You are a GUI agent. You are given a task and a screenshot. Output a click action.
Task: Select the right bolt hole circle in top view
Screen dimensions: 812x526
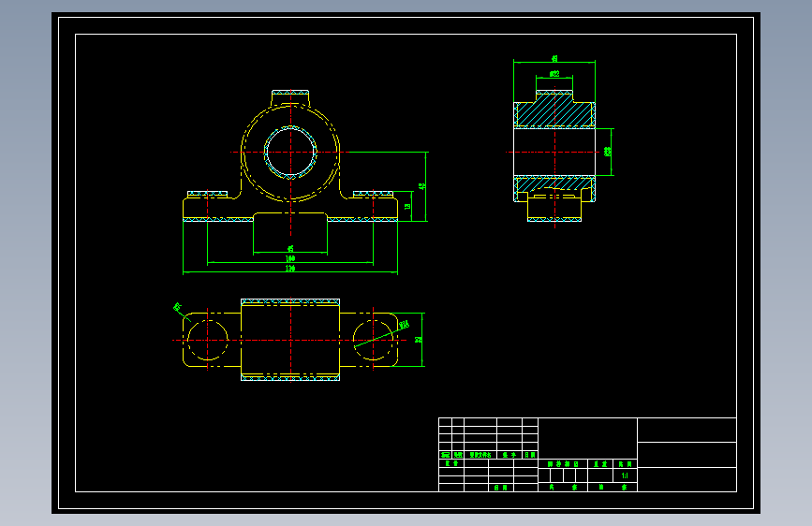click(x=373, y=340)
